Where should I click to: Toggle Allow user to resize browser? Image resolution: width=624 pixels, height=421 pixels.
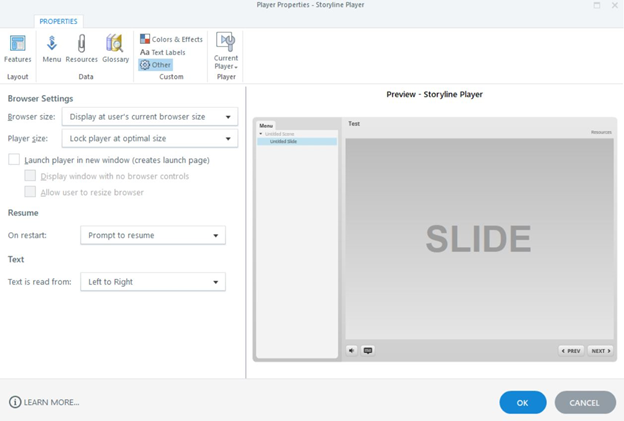click(30, 192)
